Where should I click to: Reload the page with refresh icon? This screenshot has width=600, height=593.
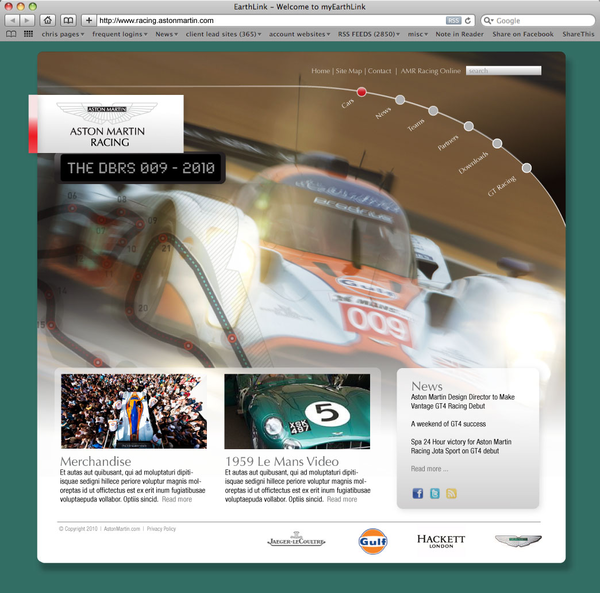468,21
